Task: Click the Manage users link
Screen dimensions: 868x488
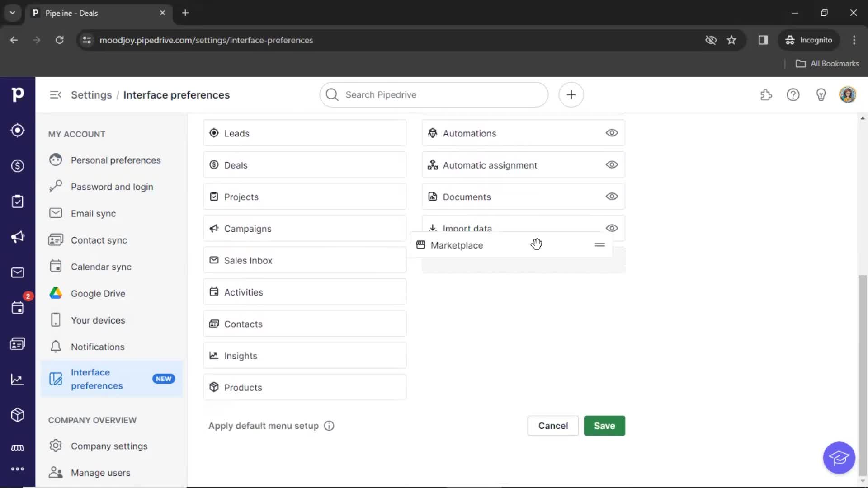Action: click(100, 473)
